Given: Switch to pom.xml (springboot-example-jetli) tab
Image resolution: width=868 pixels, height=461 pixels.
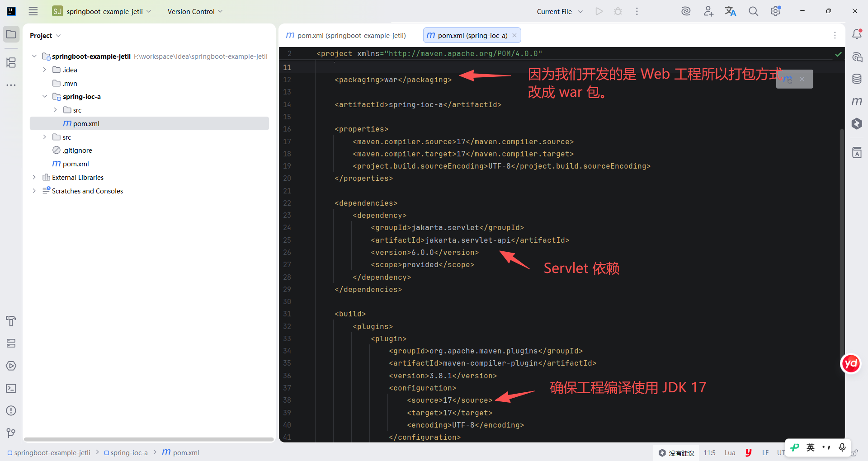Looking at the screenshot, I should pos(346,35).
